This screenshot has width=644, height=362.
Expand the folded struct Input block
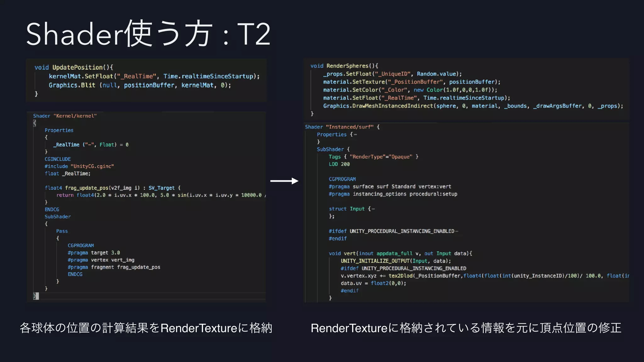click(373, 209)
